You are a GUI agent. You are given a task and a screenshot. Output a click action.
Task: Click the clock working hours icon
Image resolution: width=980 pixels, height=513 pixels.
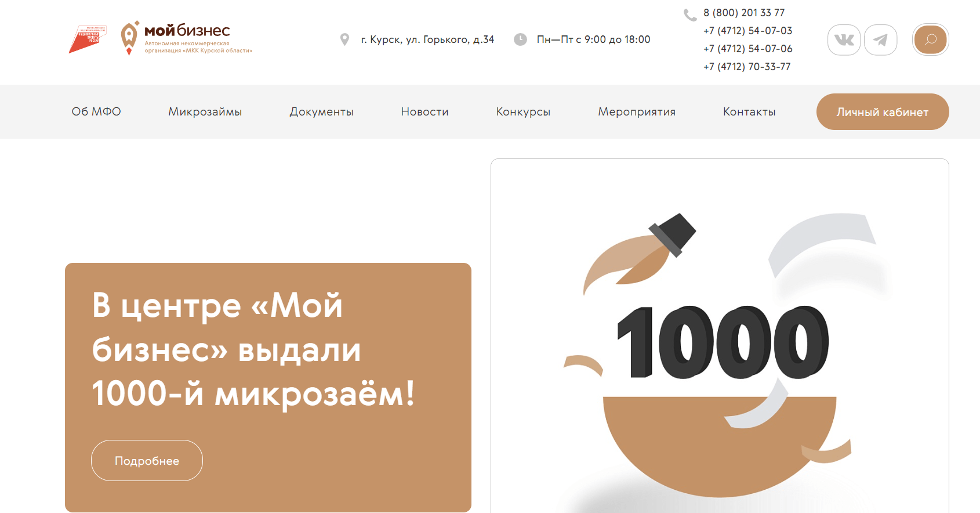[x=520, y=39]
